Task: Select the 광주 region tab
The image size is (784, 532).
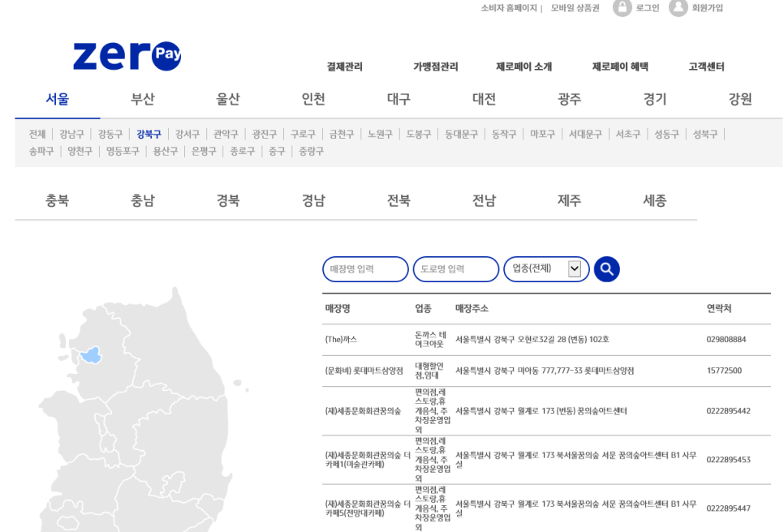Action: [x=570, y=99]
